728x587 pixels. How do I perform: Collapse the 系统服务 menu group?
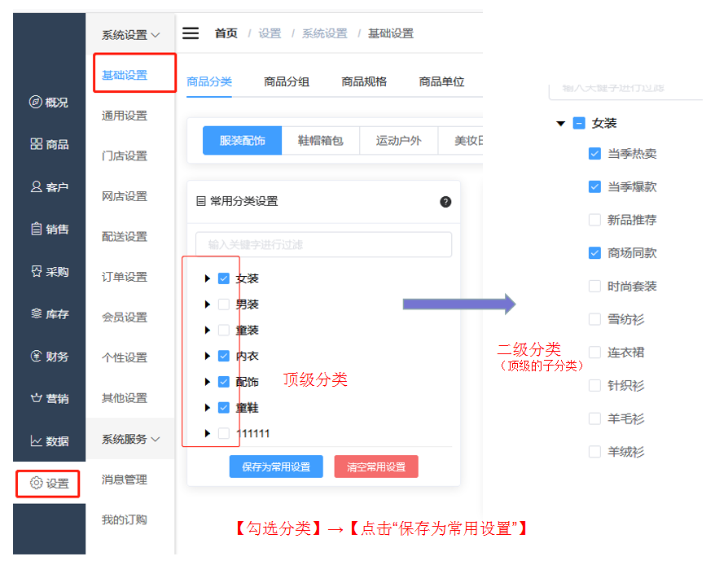[x=130, y=439]
